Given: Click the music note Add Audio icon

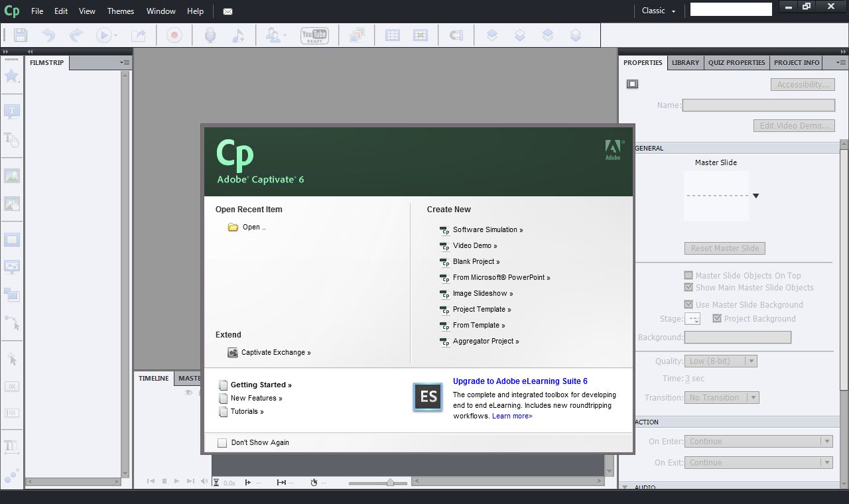Looking at the screenshot, I should [238, 35].
